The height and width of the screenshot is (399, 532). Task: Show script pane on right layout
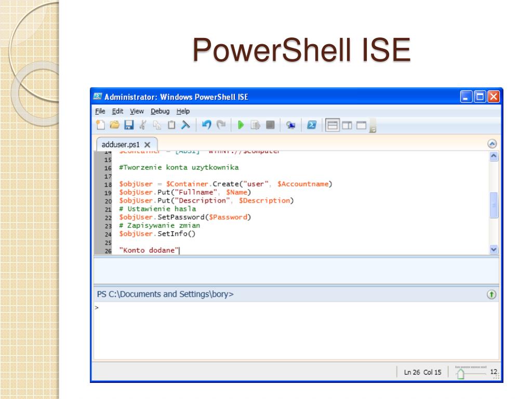click(x=347, y=125)
